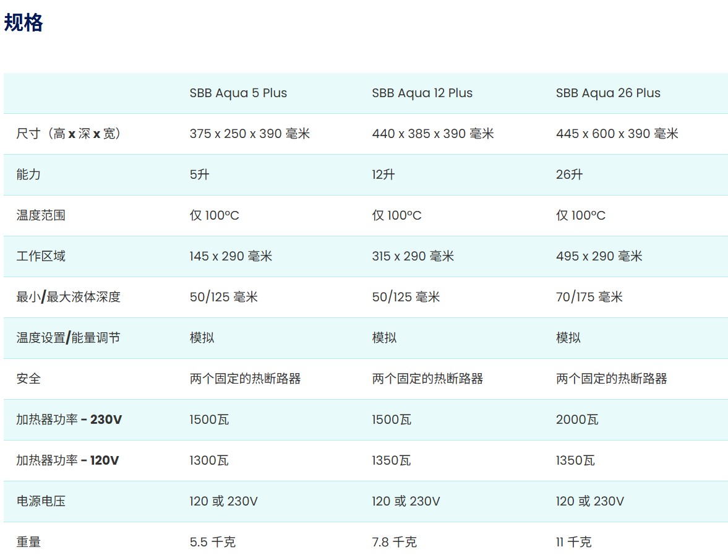Click 1500瓦 in the Aqua 5 column
This screenshot has height=560, width=728.
[210, 420]
